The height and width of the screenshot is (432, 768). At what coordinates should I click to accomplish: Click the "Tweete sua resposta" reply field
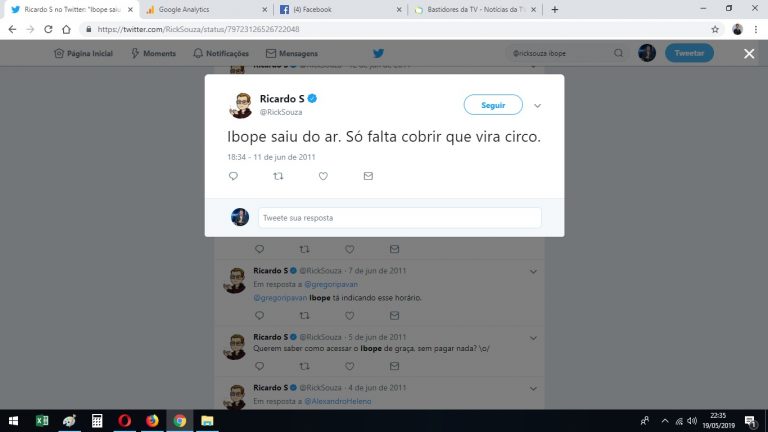[x=400, y=217]
